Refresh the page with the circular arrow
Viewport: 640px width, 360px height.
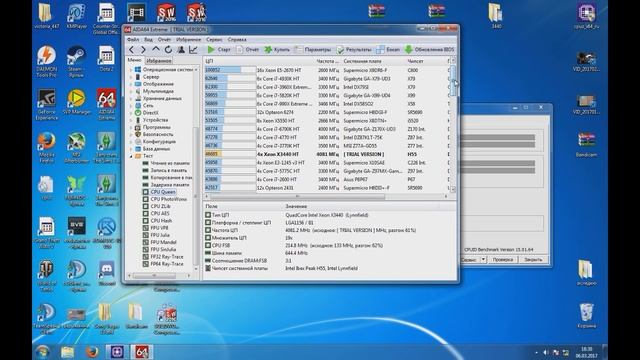pyautogui.click(x=168, y=50)
